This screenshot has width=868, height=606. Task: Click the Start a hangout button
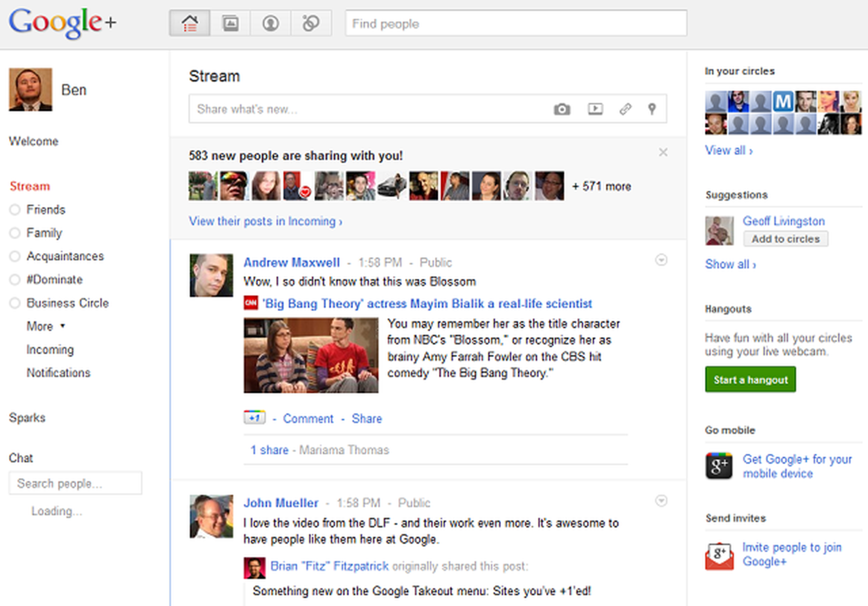750,380
